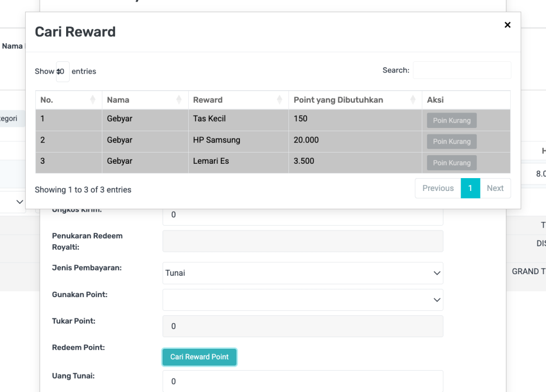Expand the Jenis Pembayaran dropdown
Image resolution: width=546 pixels, height=392 pixels.
pos(302,273)
